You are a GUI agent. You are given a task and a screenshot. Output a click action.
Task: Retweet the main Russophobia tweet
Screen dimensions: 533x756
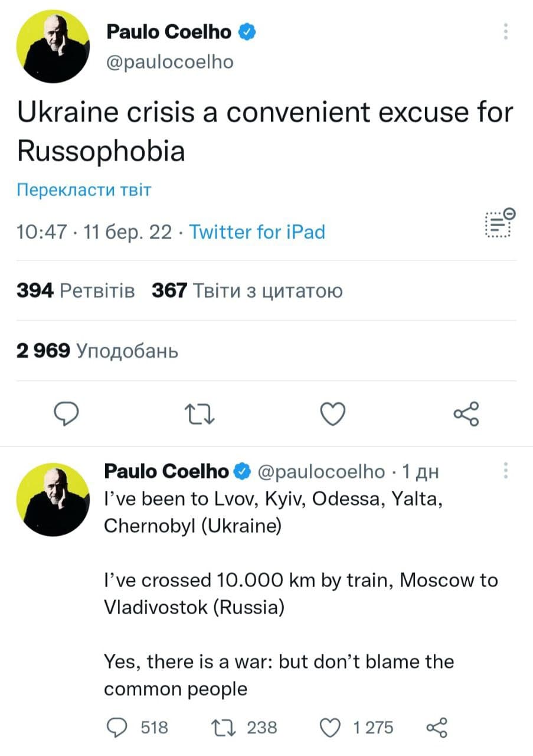coord(201,414)
